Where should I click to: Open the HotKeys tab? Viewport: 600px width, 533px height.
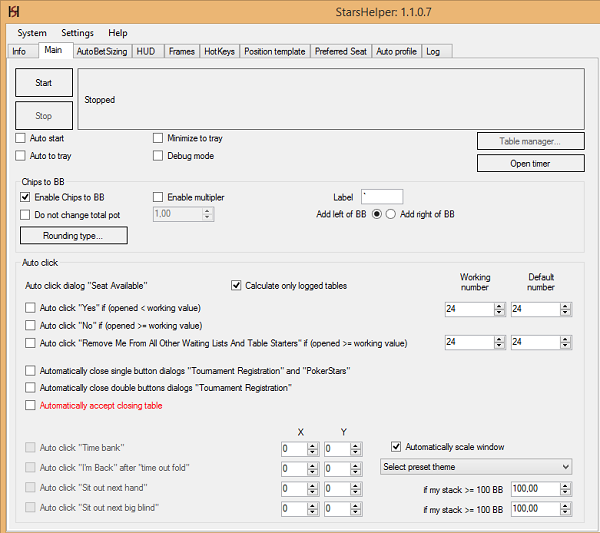(x=219, y=51)
